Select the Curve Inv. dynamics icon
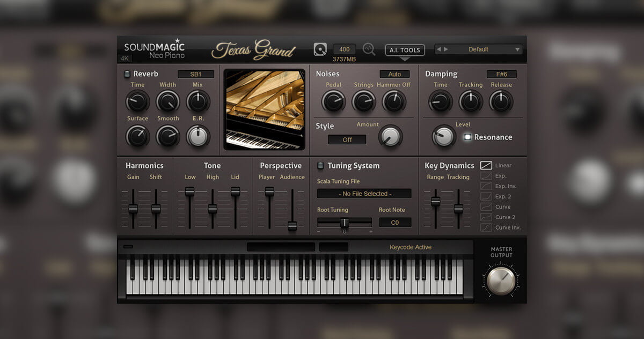This screenshot has height=339, width=644. pyautogui.click(x=486, y=227)
